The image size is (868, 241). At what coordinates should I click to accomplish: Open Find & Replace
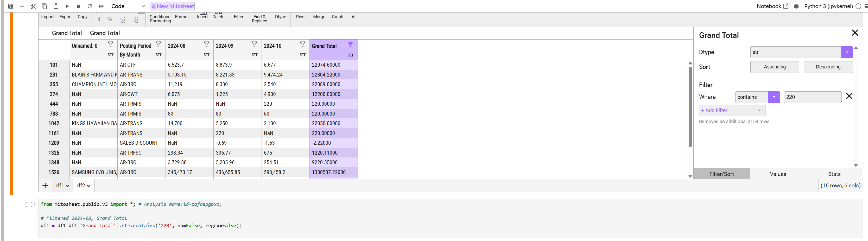click(259, 18)
